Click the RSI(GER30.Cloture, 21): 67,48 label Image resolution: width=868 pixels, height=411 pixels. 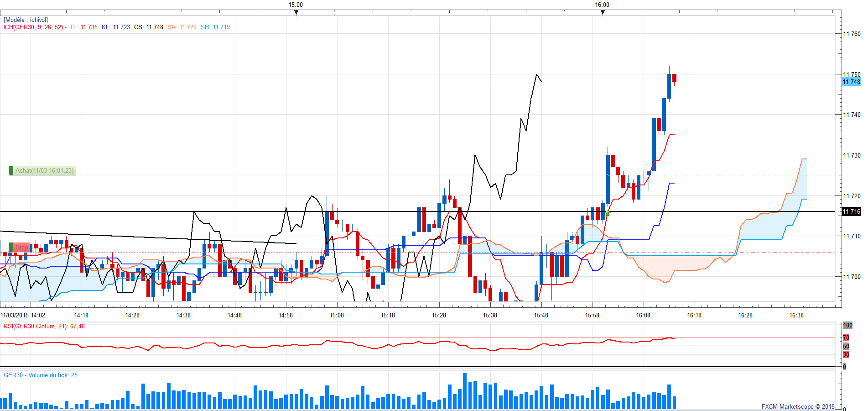(x=44, y=326)
